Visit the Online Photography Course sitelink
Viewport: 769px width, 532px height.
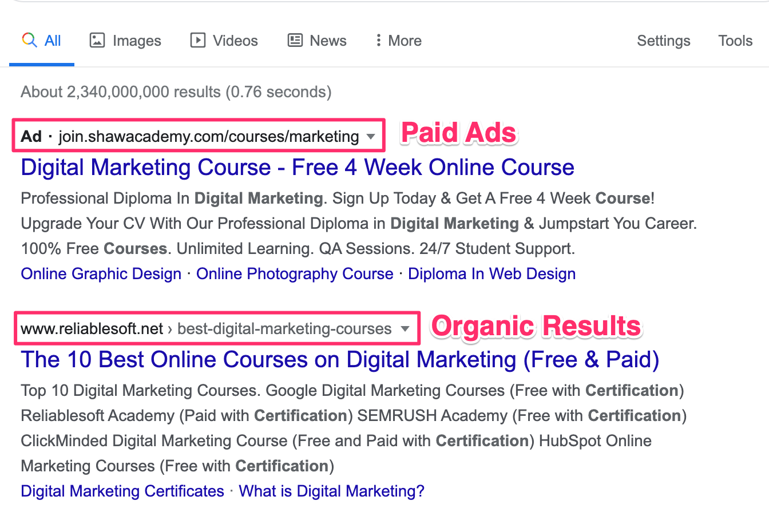295,274
